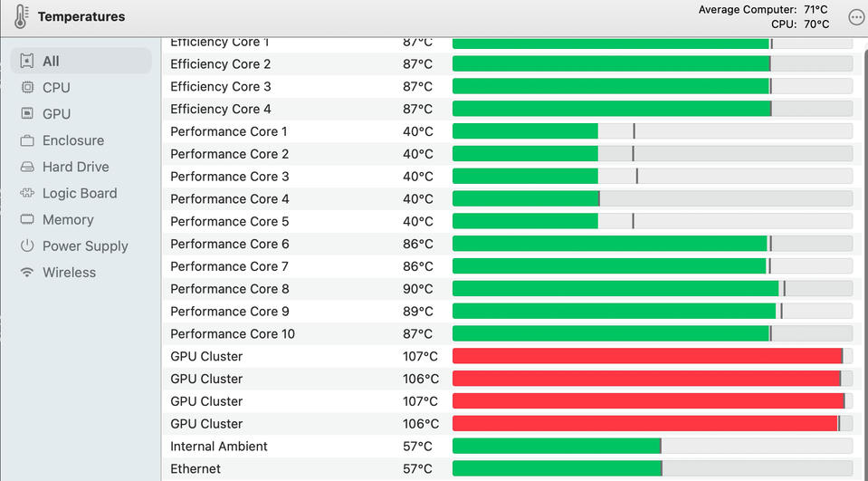This screenshot has height=481, width=868.
Task: Show Logic Board sensors
Action: 81,193
